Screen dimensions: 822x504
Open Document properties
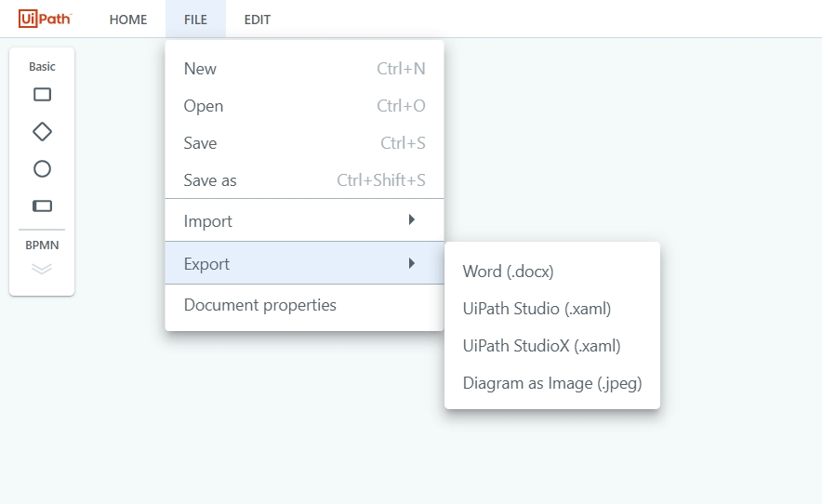pyautogui.click(x=305, y=305)
